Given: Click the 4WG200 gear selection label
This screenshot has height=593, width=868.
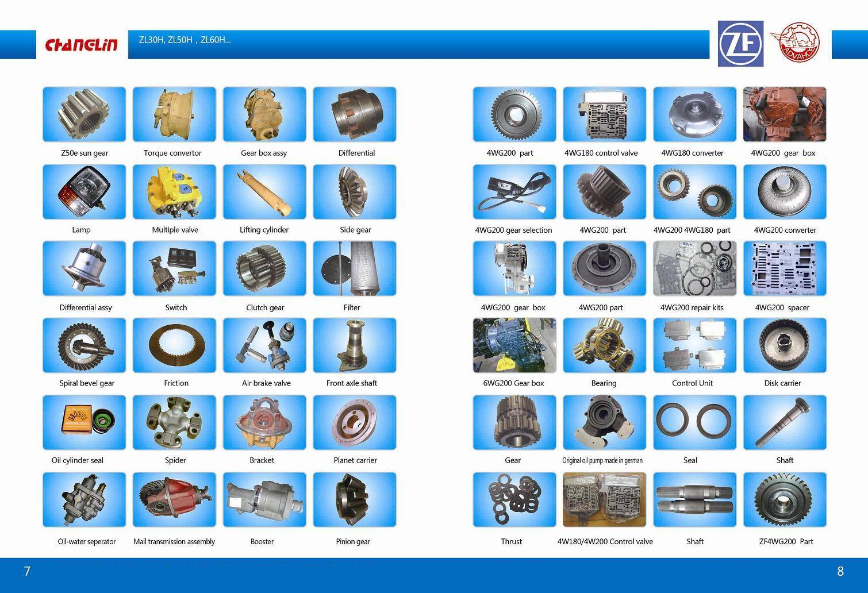Looking at the screenshot, I should coord(513,230).
